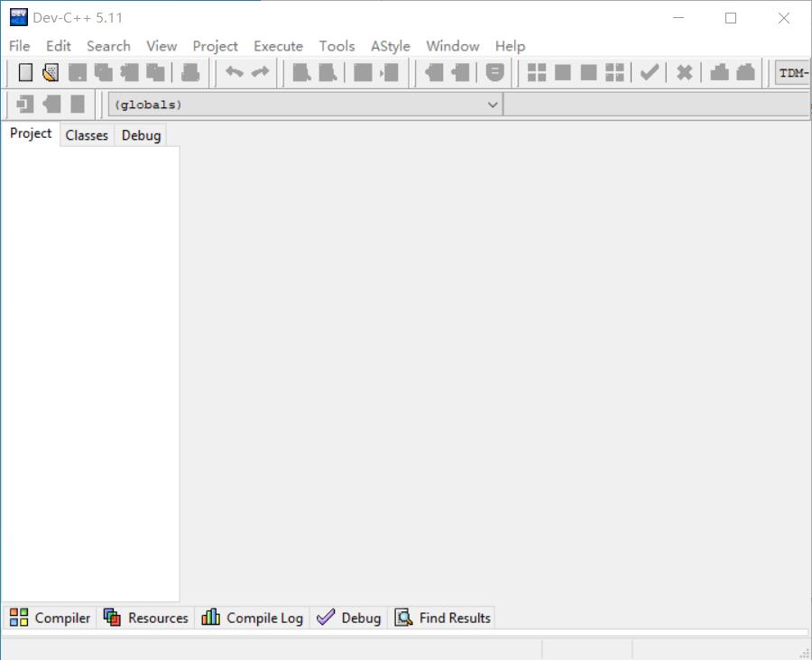Click the Add to Project toolbar icon
Screen dimensions: 812x660
click(x=434, y=72)
